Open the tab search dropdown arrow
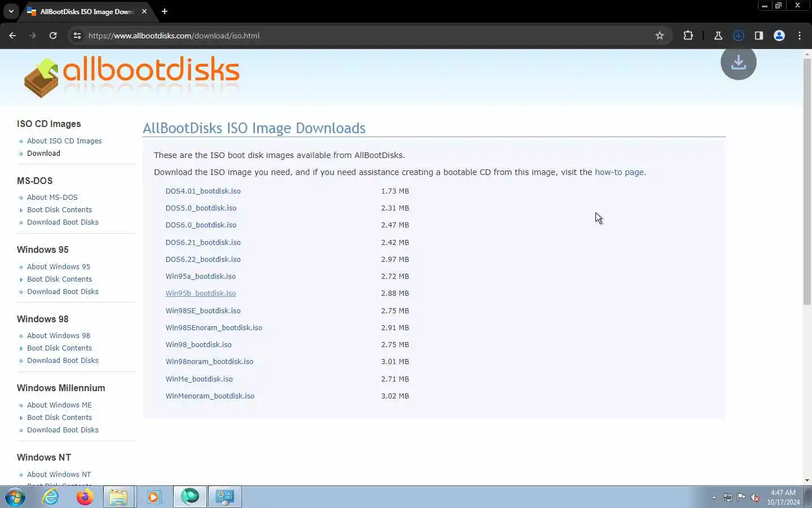Image resolution: width=812 pixels, height=508 pixels. [x=11, y=11]
